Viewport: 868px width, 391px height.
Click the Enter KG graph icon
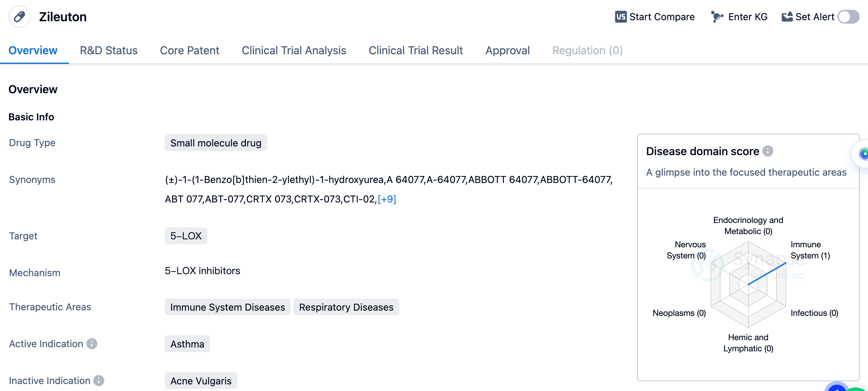click(717, 17)
